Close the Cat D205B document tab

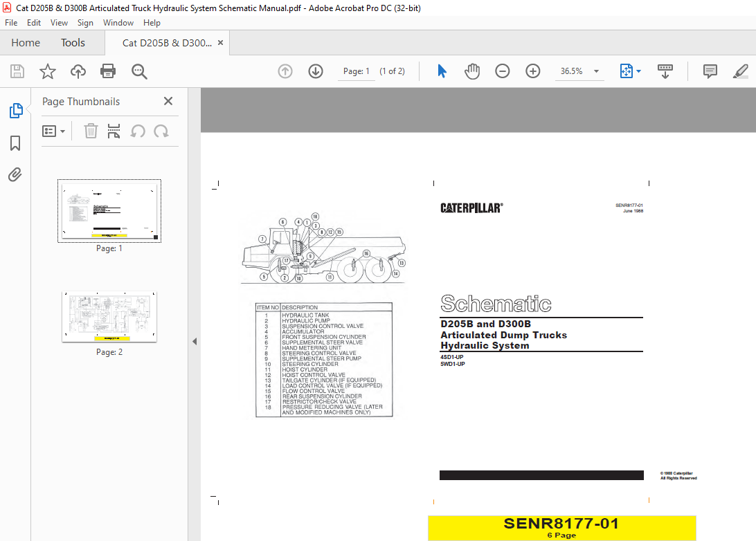pyautogui.click(x=220, y=42)
